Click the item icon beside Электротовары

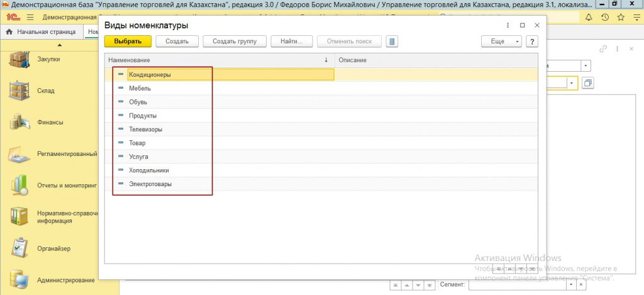(121, 184)
